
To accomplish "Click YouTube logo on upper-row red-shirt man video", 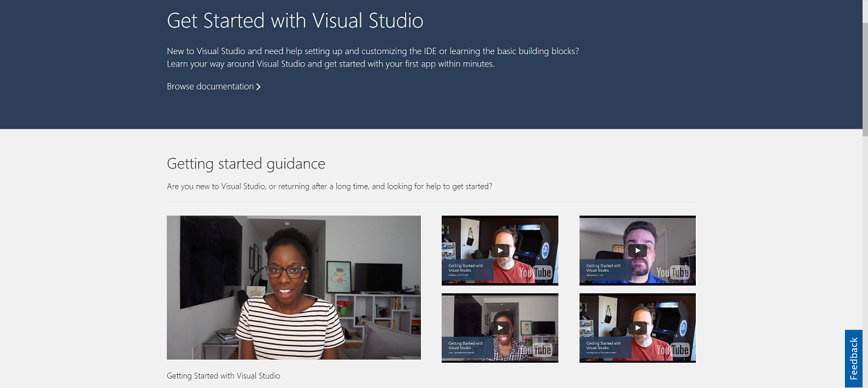I will tap(535, 272).
